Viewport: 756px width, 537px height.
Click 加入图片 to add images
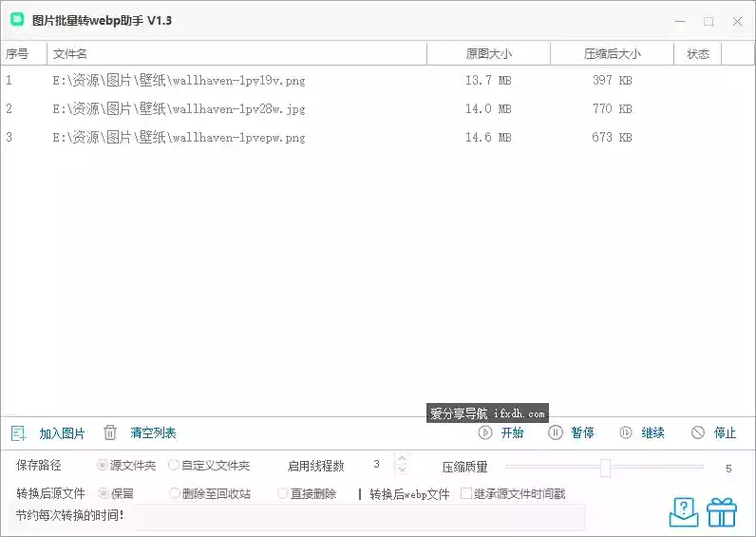62,433
